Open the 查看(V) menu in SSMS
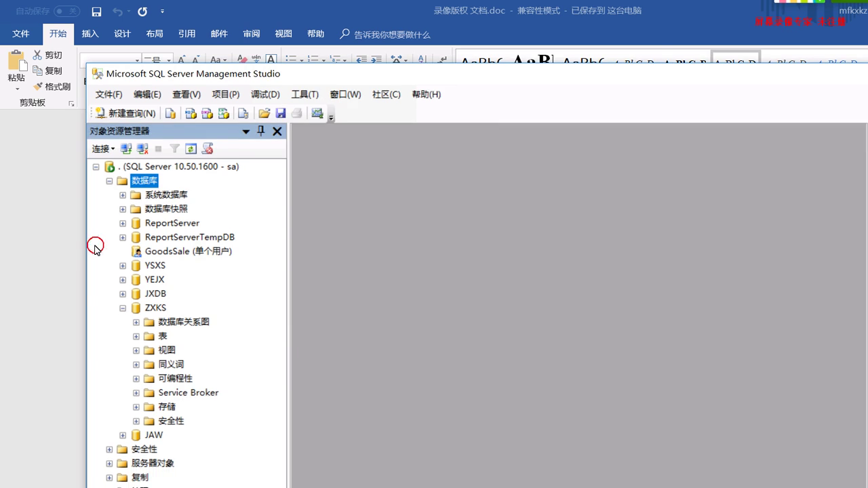The height and width of the screenshot is (488, 868). [x=186, y=94]
